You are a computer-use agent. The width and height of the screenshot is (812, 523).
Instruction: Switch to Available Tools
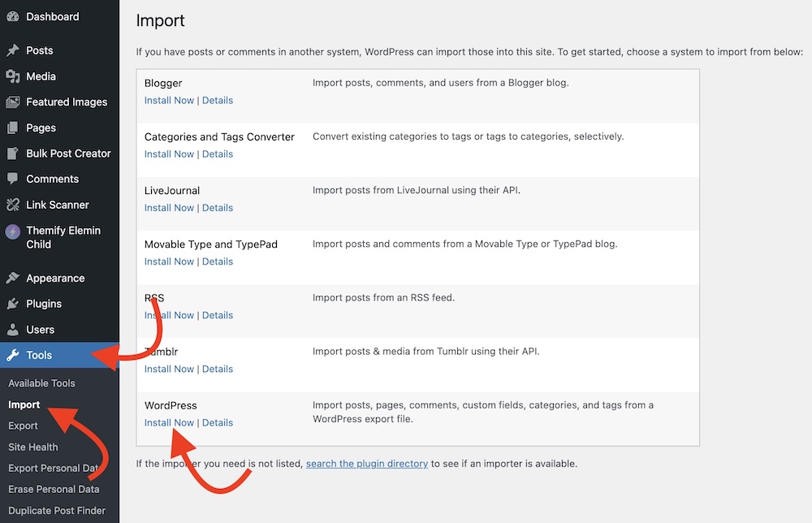tap(41, 383)
